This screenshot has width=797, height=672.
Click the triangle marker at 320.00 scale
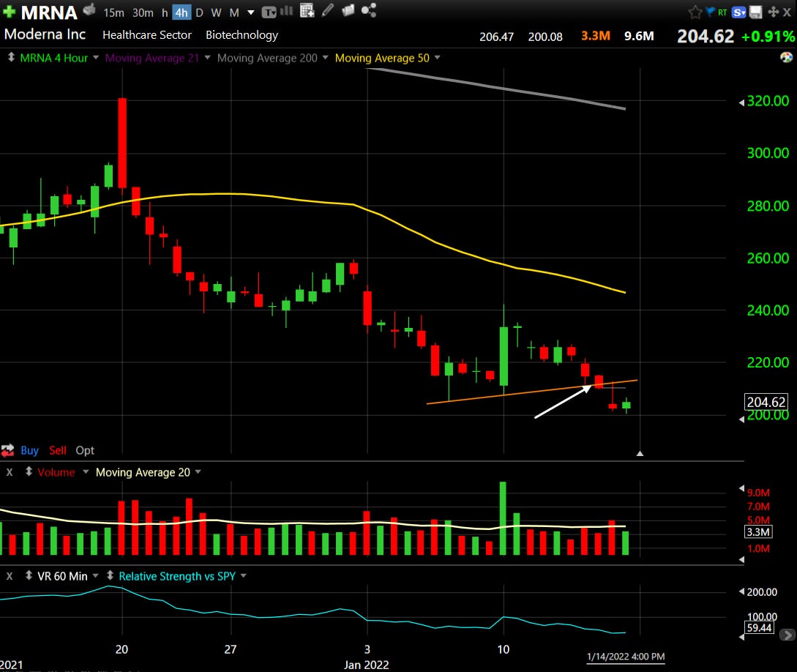point(741,102)
